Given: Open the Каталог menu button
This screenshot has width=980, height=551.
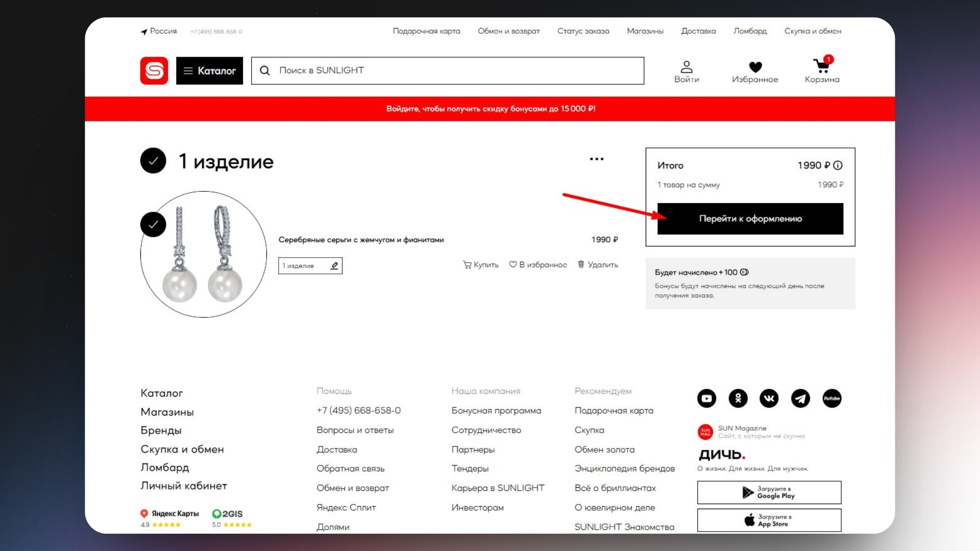Looking at the screenshot, I should [x=209, y=70].
